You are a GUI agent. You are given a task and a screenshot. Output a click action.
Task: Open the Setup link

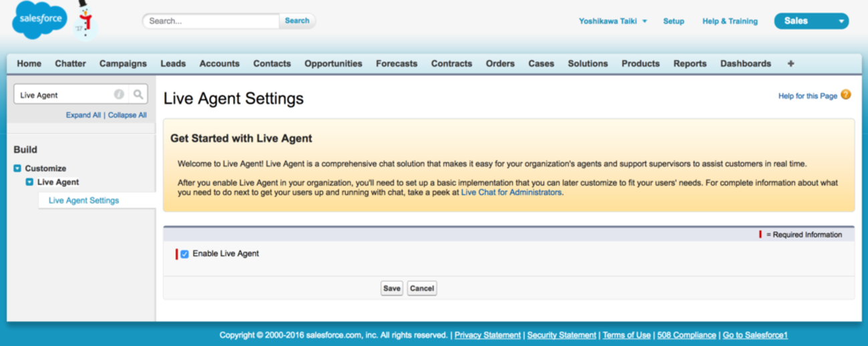pyautogui.click(x=674, y=21)
